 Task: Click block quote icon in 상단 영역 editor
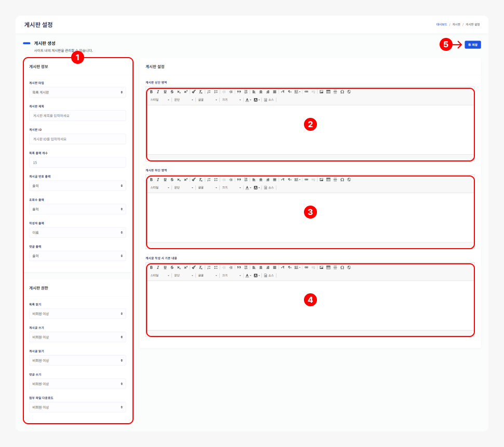(239, 92)
